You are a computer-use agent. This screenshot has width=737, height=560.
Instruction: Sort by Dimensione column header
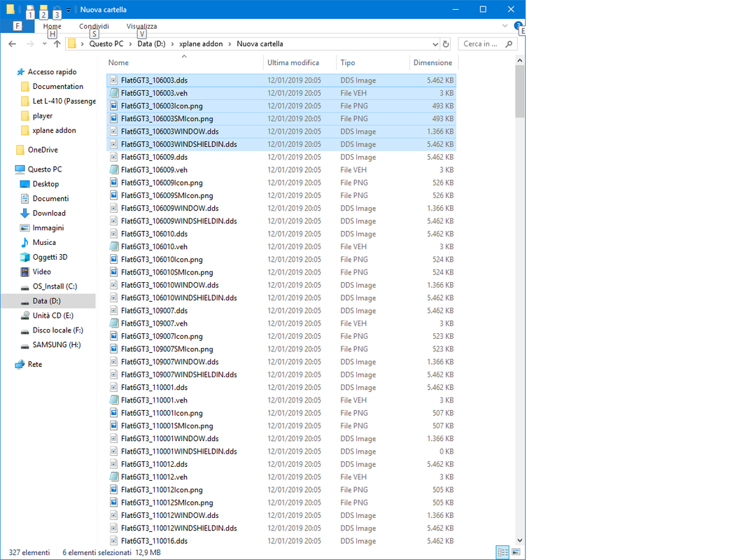tap(433, 62)
